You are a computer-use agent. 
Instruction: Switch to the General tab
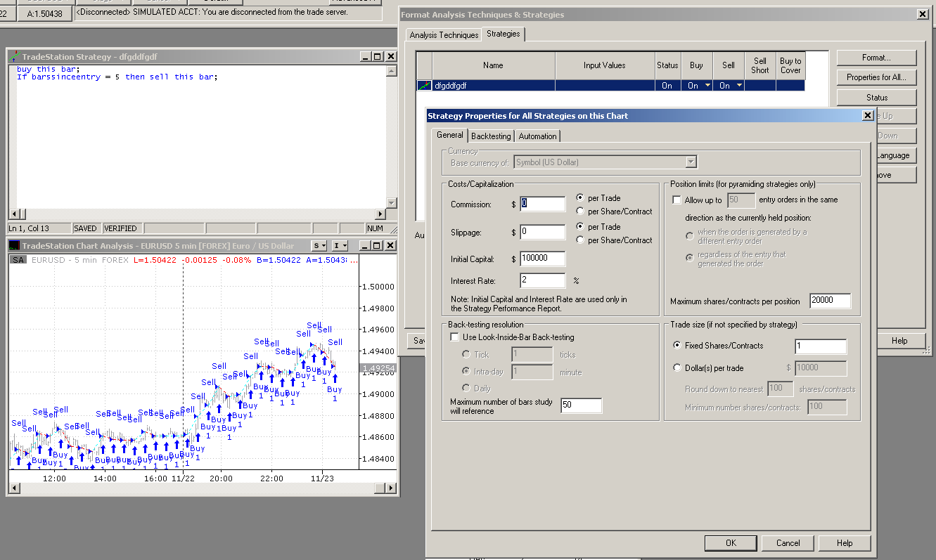point(450,135)
